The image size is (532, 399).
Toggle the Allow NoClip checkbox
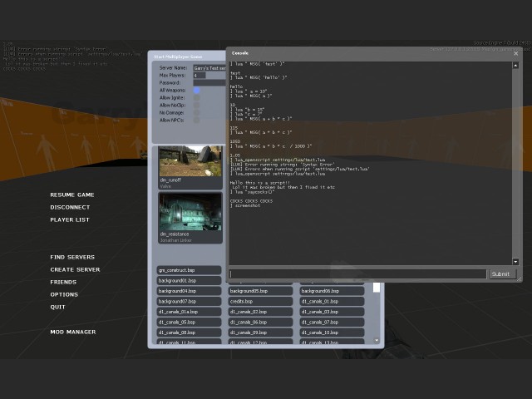click(x=196, y=106)
